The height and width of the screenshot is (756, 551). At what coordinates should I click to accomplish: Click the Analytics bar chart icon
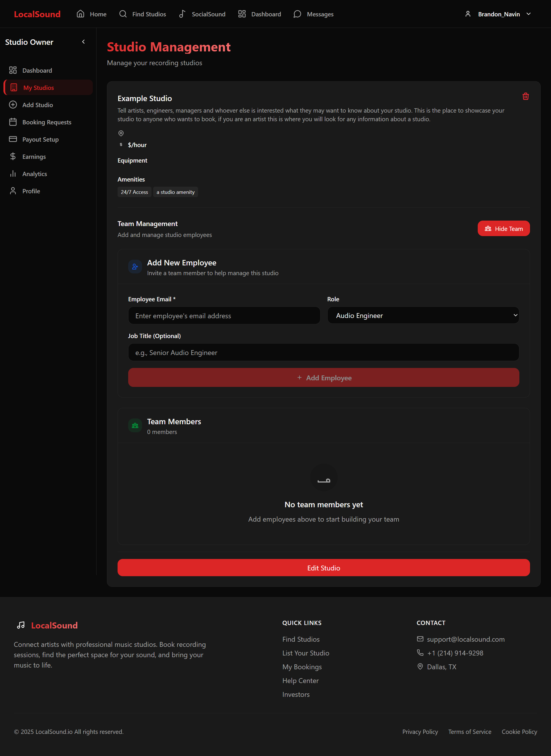click(x=13, y=174)
